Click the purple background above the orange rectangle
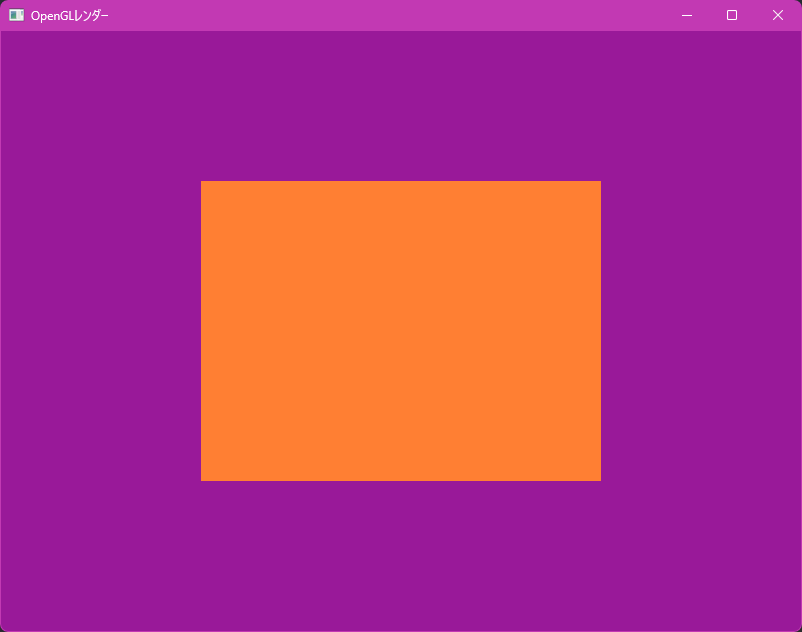802x632 pixels. point(401,105)
